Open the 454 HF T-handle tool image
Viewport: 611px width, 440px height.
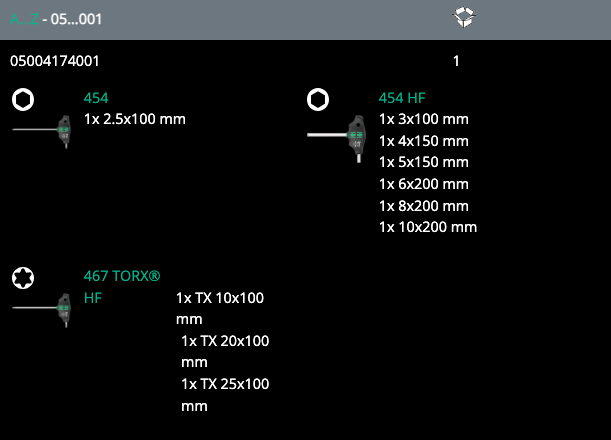(337, 137)
